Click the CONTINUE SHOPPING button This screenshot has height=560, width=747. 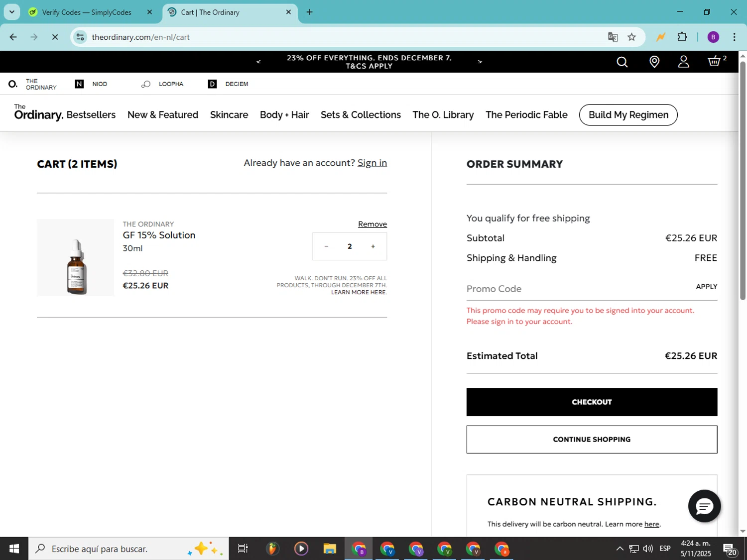(x=592, y=440)
